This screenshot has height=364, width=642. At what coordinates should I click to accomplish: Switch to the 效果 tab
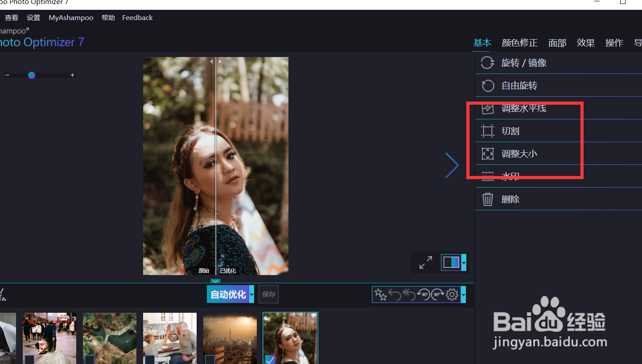coord(586,43)
